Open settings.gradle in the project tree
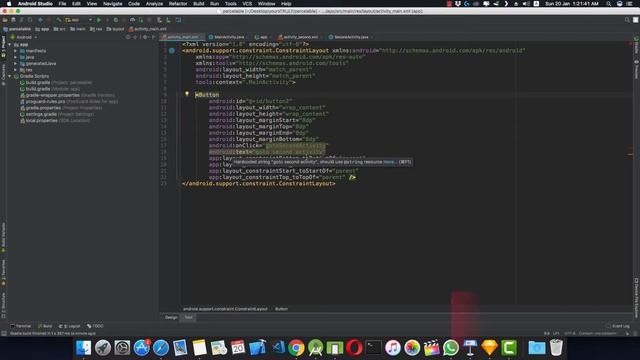The width and height of the screenshot is (640, 360). [x=41, y=114]
